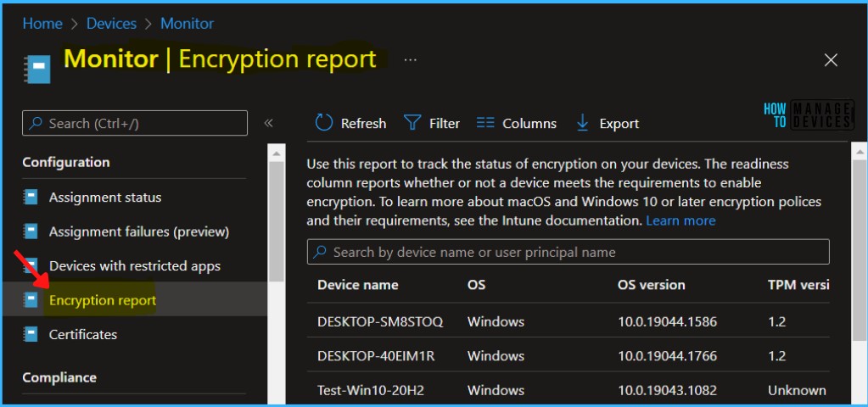This screenshot has width=868, height=407.
Task: Click OS version 10.0.19044.1766 cell
Action: pos(667,355)
